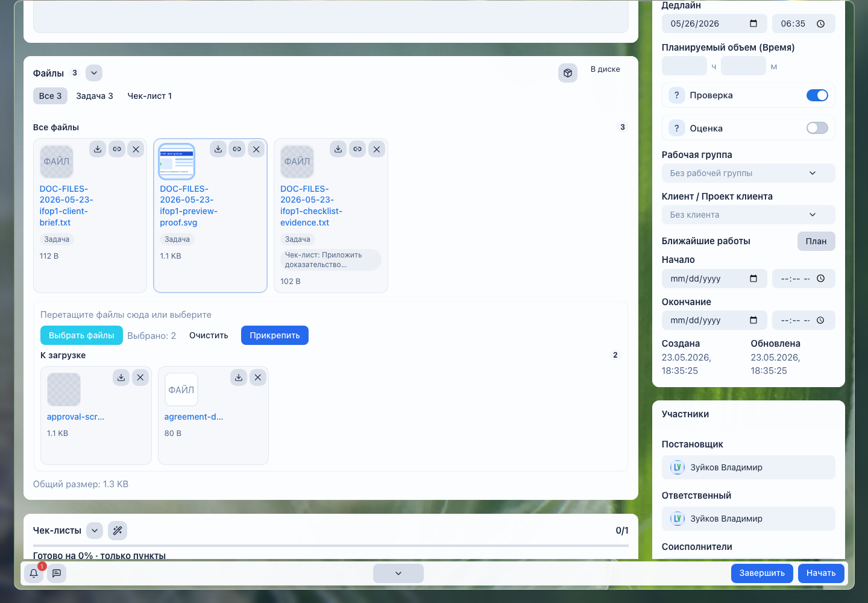The height and width of the screenshot is (603, 868).
Task: Remove the checklist-evidence.txt file
Action: (377, 149)
